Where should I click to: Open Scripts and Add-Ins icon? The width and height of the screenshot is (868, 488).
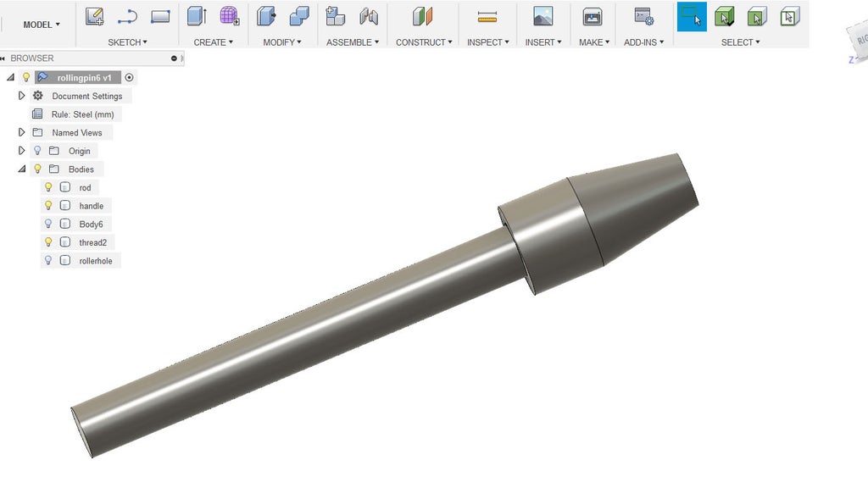click(x=644, y=16)
